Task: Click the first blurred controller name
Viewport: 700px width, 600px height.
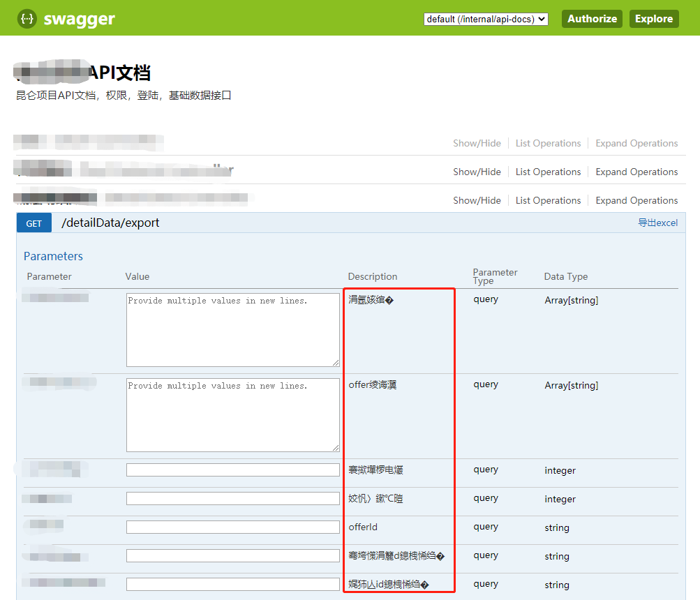Action: (x=89, y=142)
